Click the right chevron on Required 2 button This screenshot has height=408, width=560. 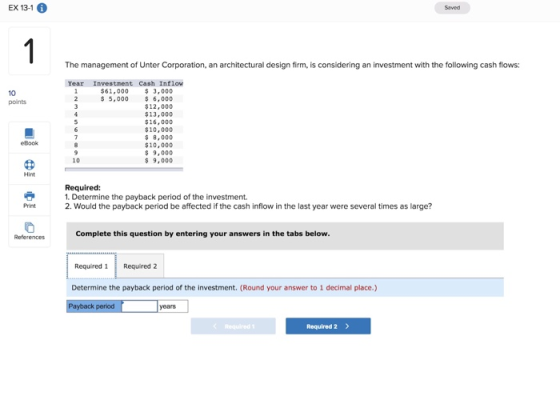[347, 326]
